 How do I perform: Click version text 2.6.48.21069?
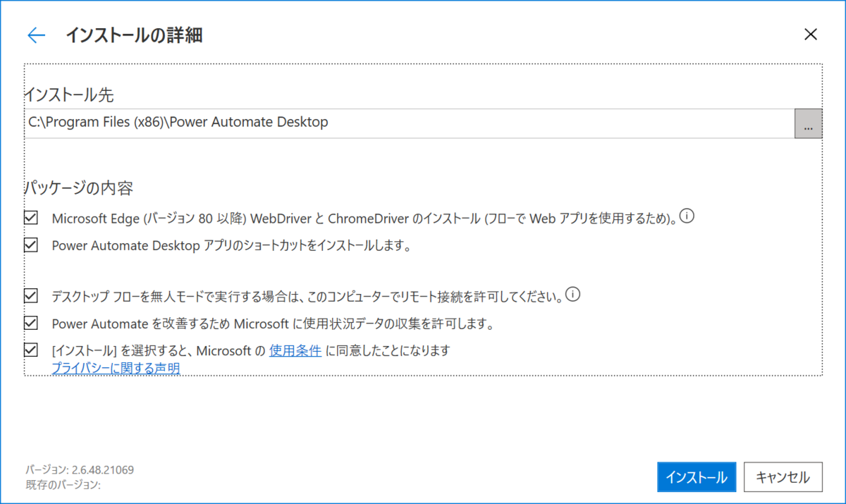click(103, 469)
